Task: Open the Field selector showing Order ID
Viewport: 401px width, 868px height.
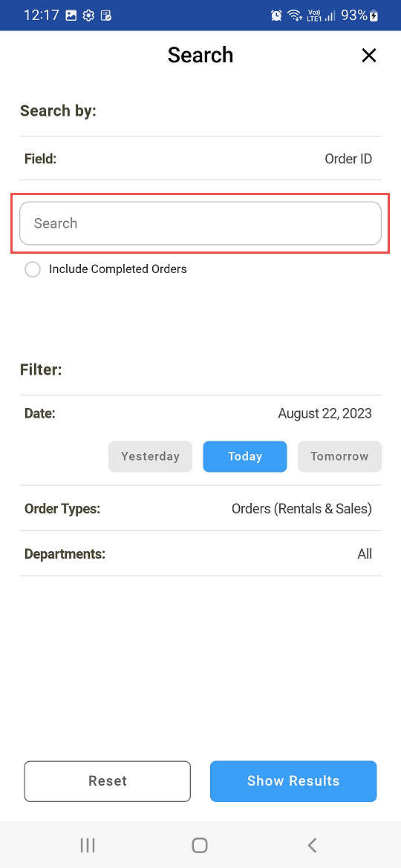Action: (200, 159)
